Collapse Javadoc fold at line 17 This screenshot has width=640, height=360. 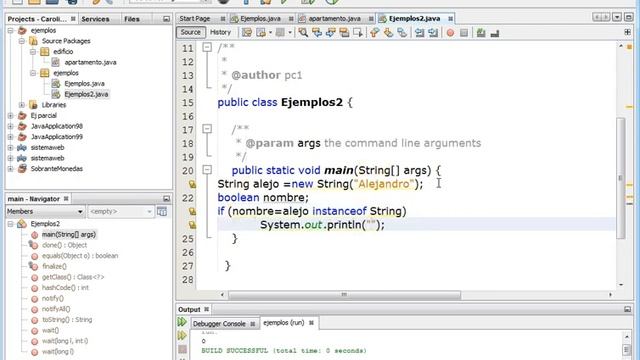click(207, 129)
